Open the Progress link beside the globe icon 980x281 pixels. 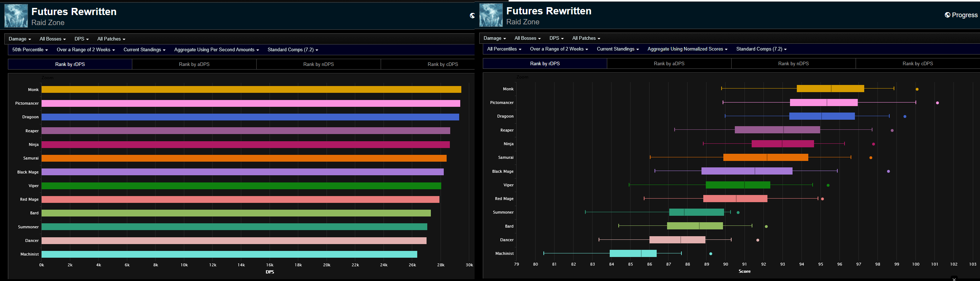click(961, 15)
